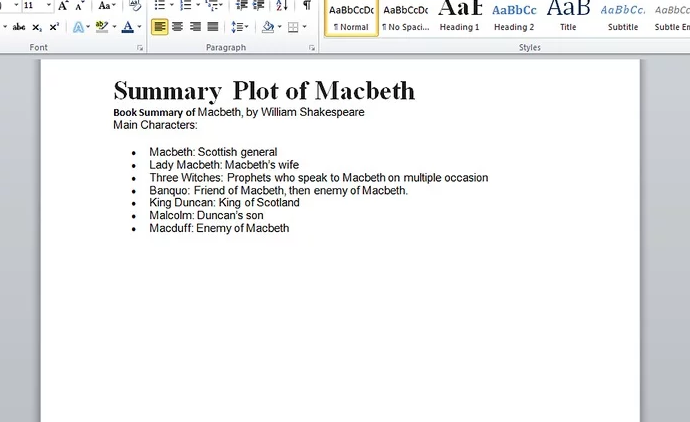Click the Numbering list icon
The width and height of the screenshot is (690, 422).
(x=186, y=5)
